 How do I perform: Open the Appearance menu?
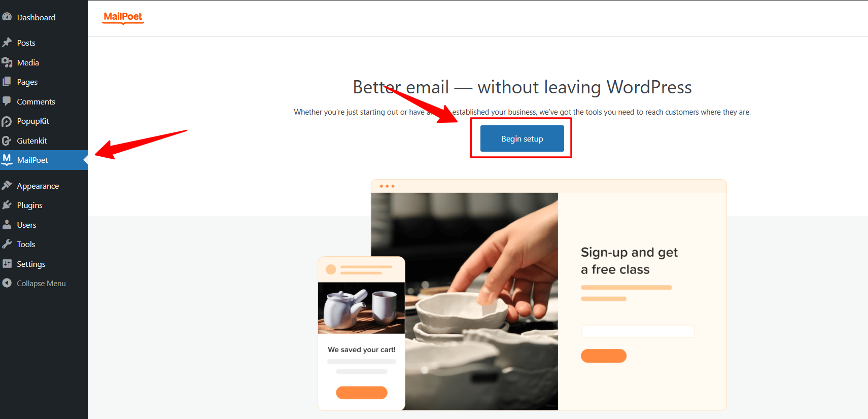pyautogui.click(x=38, y=186)
